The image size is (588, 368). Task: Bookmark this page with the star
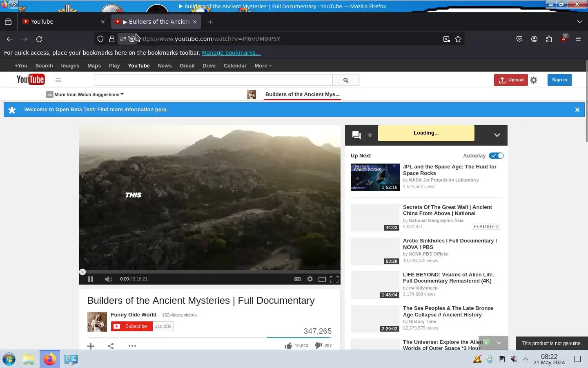[x=458, y=39]
